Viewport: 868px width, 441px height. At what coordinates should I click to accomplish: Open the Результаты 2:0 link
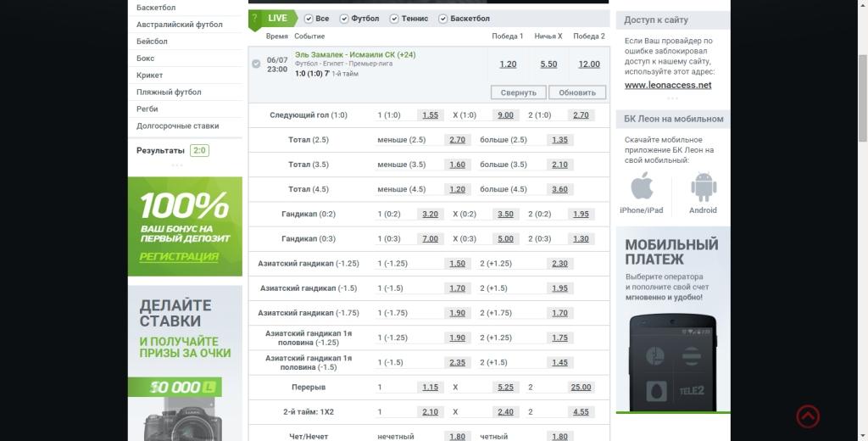[173, 151]
